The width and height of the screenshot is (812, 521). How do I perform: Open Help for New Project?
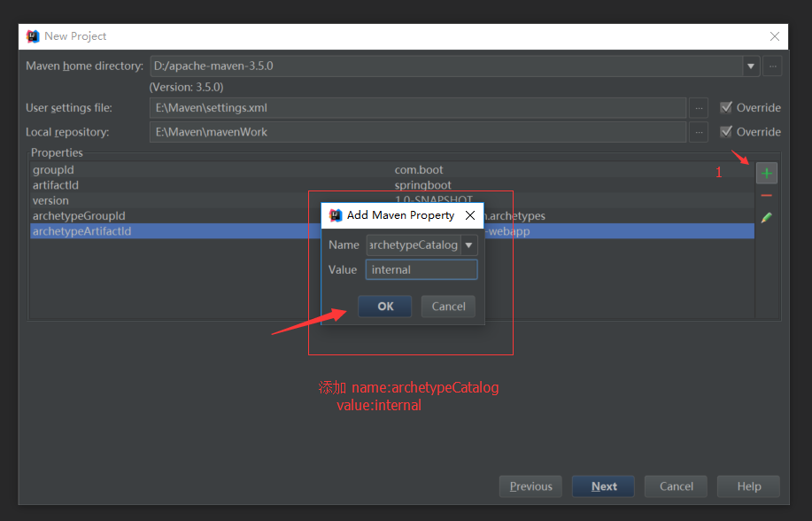[x=748, y=486]
